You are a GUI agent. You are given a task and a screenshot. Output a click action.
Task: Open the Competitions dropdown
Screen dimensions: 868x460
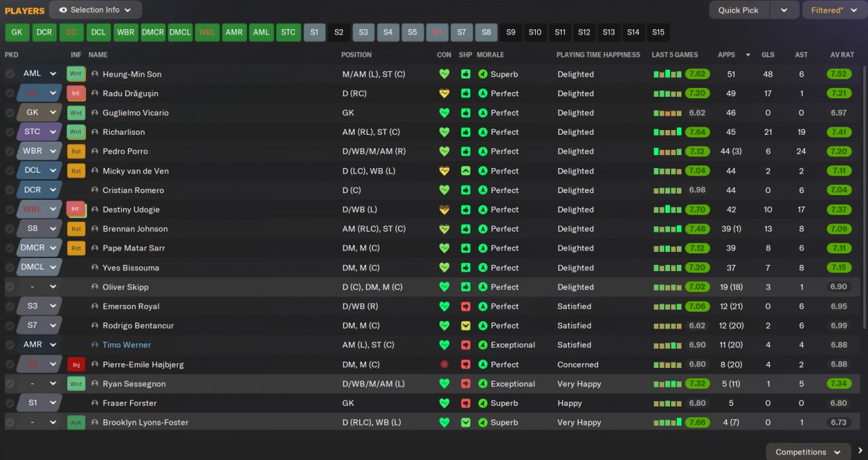coord(808,452)
